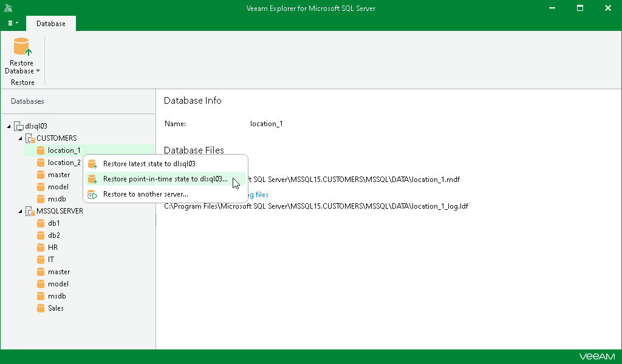Click the CUSTOMERS instance icon
The width and height of the screenshot is (622, 364).
tap(30, 138)
